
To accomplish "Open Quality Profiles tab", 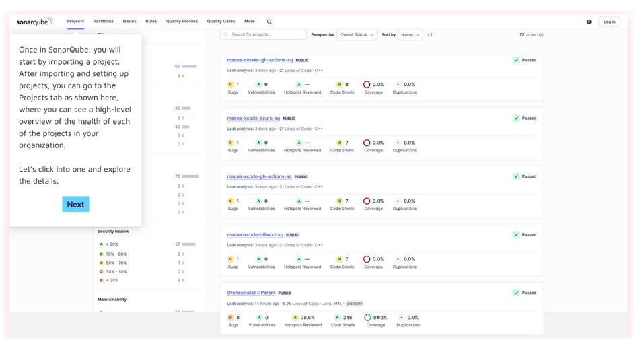I will point(182,22).
